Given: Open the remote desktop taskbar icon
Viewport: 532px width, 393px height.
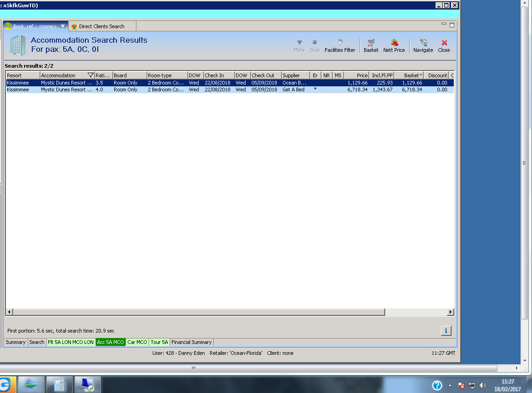Looking at the screenshot, I should point(88,385).
